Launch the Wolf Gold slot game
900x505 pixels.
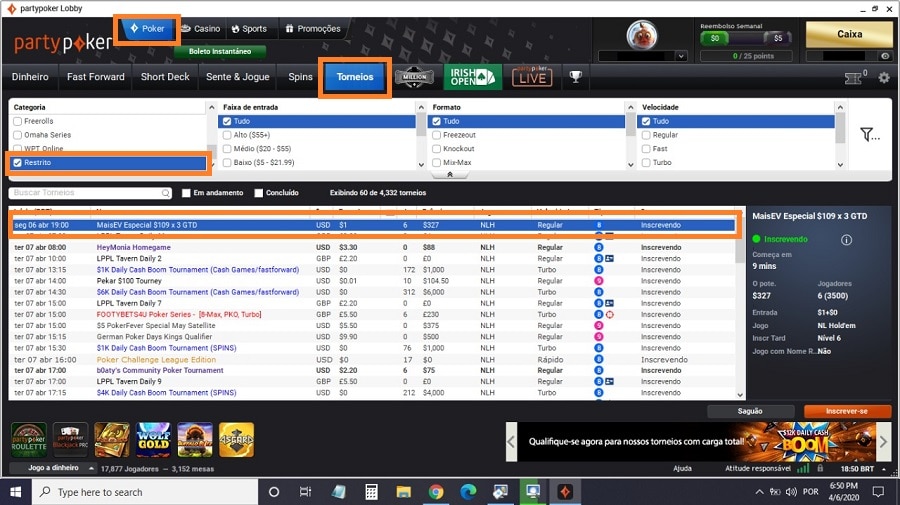154,440
